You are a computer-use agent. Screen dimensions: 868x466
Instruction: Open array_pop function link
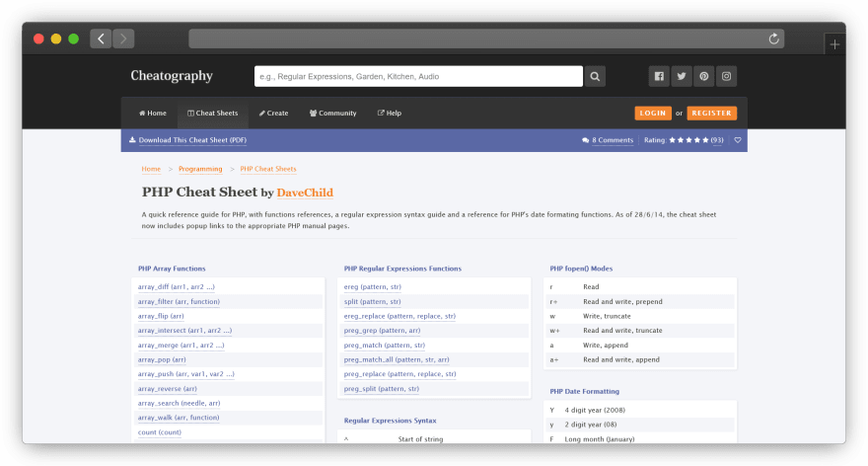tap(162, 359)
